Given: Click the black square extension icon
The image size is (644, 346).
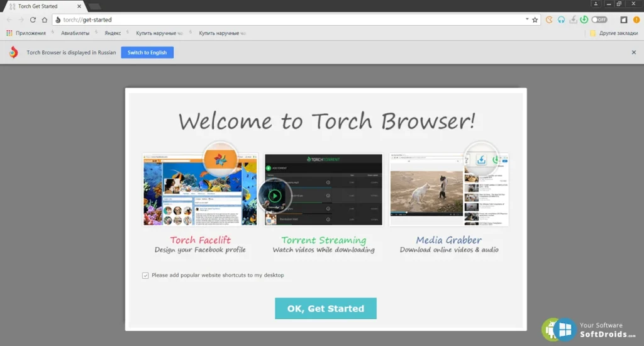Looking at the screenshot, I should pos(623,20).
